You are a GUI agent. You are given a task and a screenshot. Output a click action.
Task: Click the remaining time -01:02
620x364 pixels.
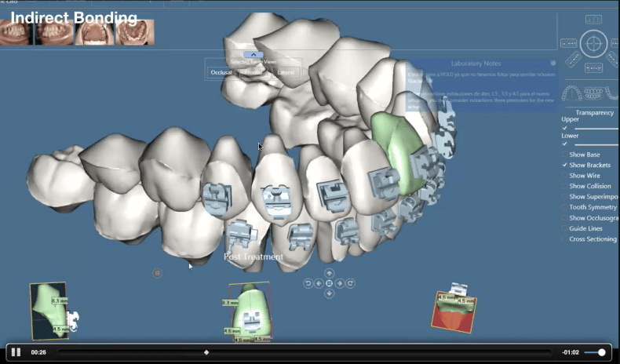[571, 352]
